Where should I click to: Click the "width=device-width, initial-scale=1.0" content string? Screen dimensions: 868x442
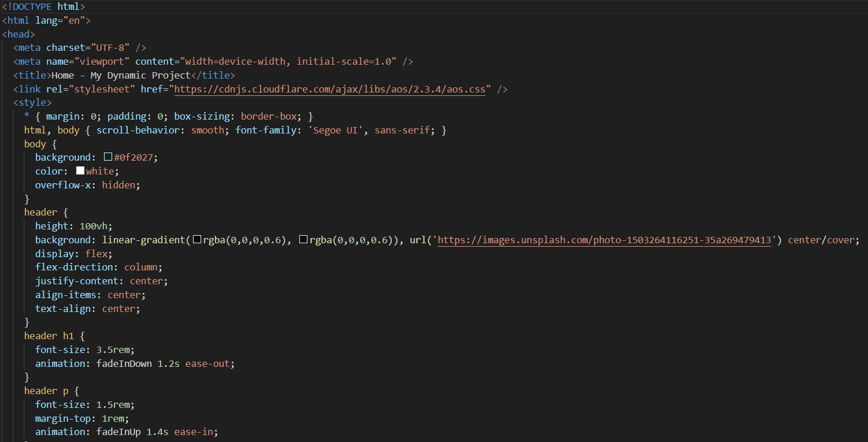(288, 61)
